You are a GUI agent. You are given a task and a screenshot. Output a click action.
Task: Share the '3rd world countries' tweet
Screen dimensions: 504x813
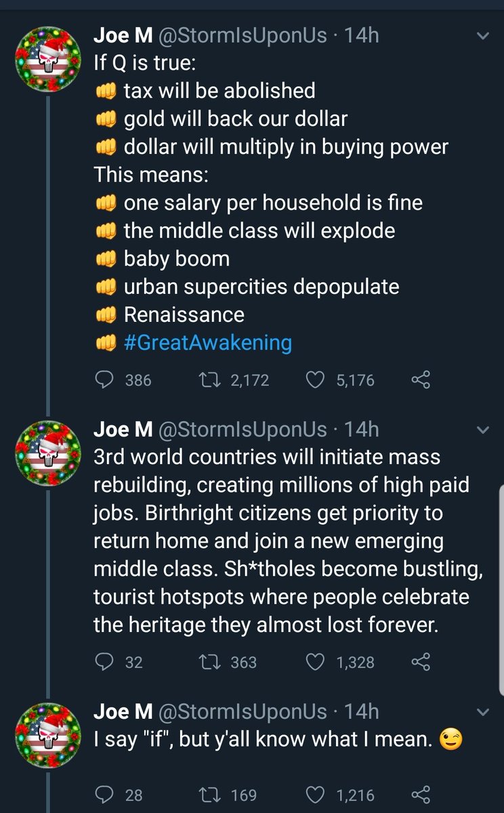(x=421, y=662)
